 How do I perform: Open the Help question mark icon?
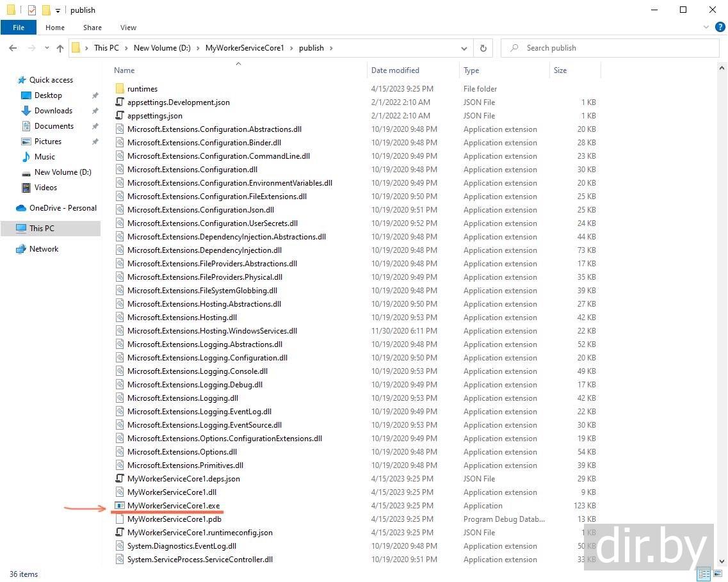(720, 28)
